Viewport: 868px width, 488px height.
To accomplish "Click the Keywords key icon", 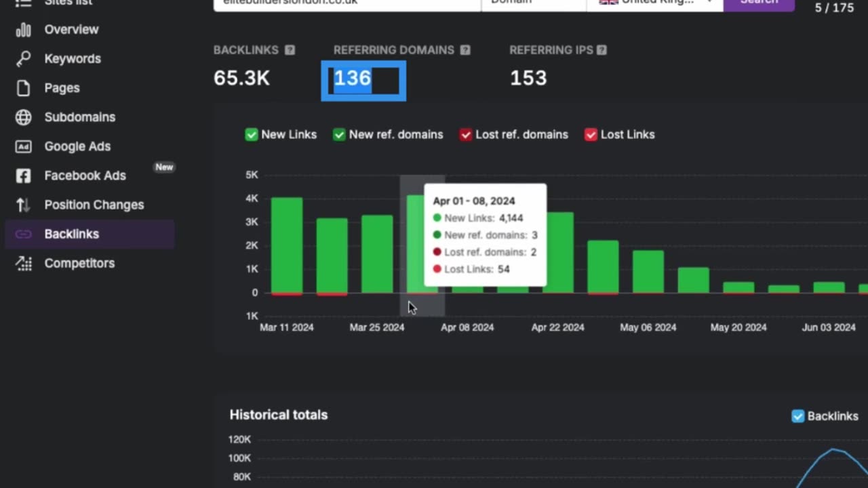I will [24, 59].
